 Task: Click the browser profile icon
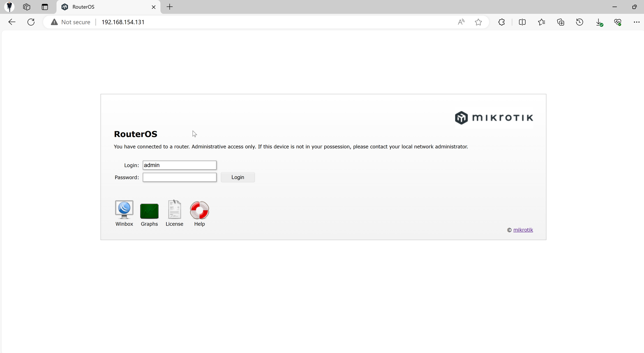9,6
